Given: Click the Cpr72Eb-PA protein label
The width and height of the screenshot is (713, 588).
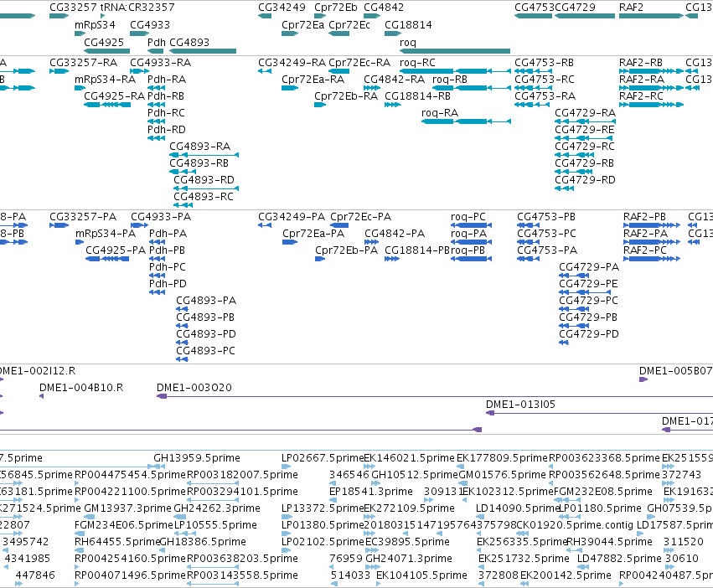Looking at the screenshot, I should (347, 250).
